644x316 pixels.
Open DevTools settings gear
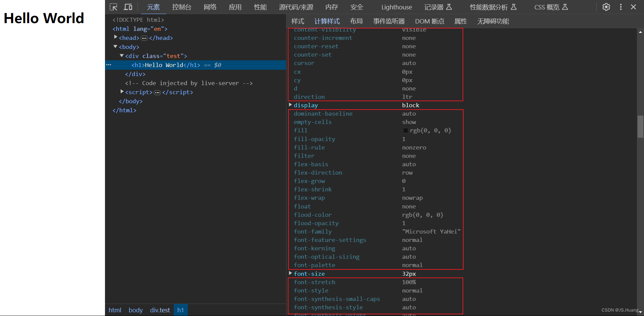click(x=606, y=7)
